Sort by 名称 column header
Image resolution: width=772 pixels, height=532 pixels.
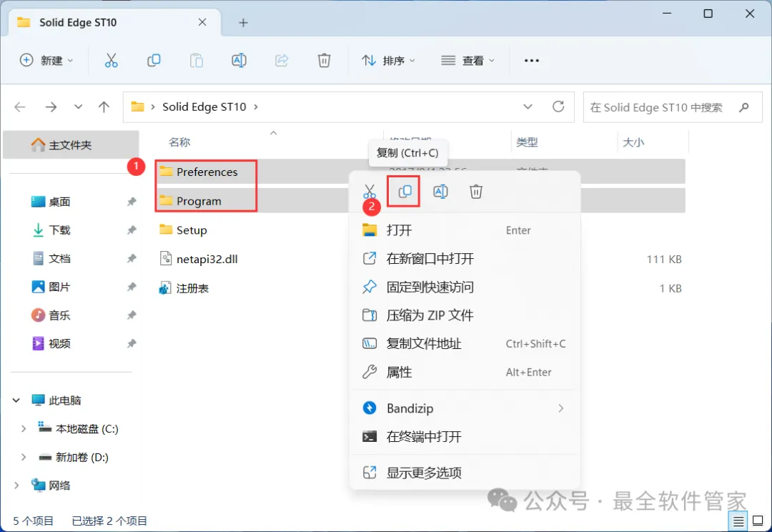[179, 142]
